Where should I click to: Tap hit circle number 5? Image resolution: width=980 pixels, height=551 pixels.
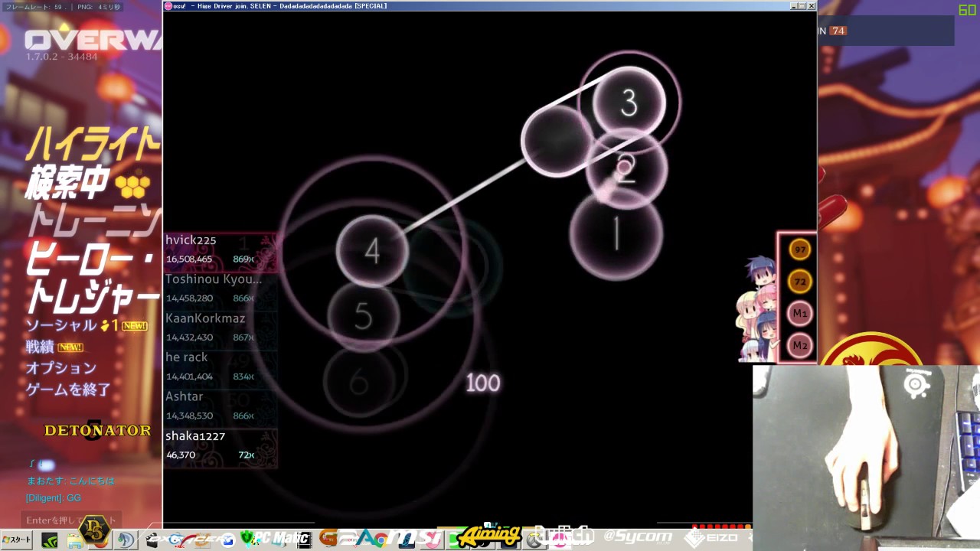coord(364,316)
